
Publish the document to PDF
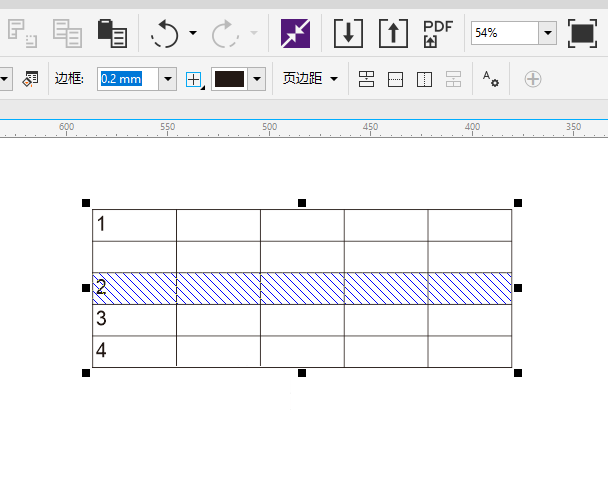tap(438, 33)
